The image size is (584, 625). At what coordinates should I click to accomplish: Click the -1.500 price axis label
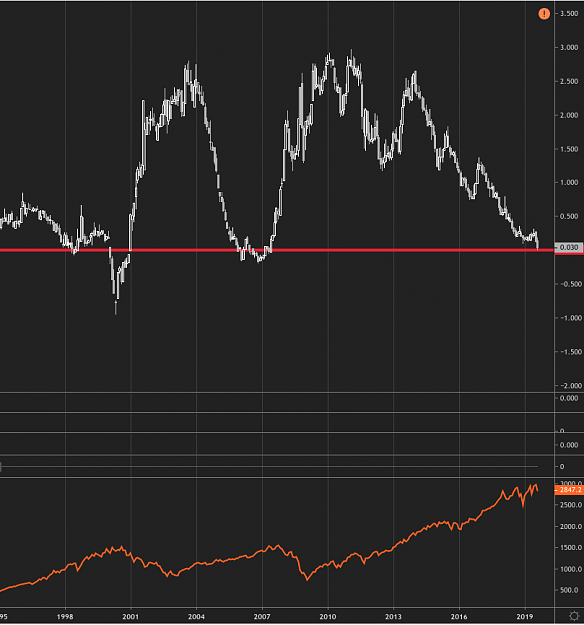[569, 352]
